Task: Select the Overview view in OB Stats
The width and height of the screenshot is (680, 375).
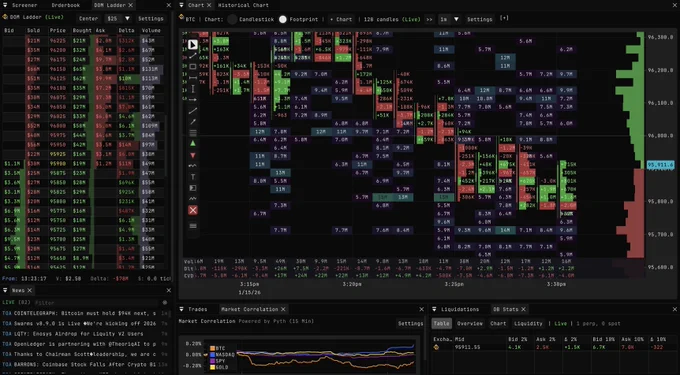Action: click(x=470, y=323)
